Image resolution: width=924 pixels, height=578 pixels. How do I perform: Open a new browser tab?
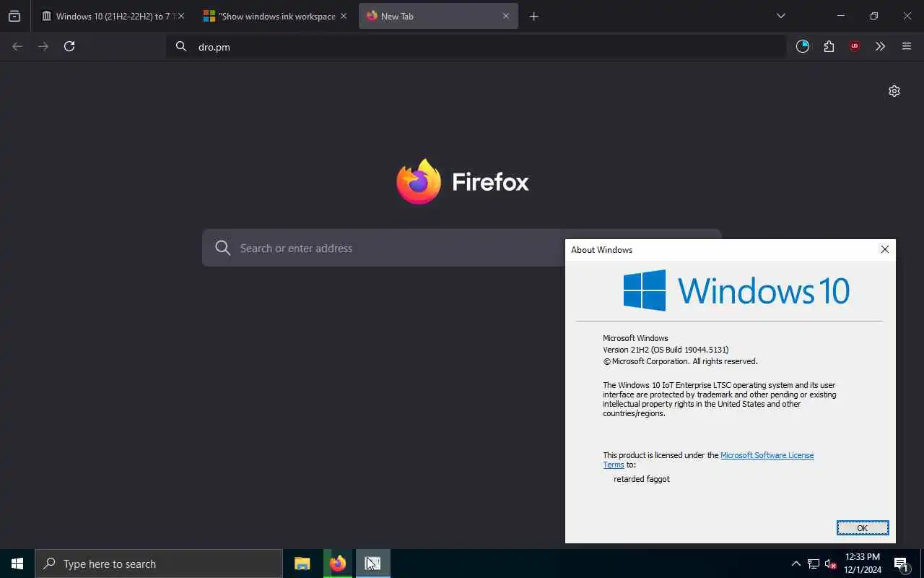tap(534, 16)
